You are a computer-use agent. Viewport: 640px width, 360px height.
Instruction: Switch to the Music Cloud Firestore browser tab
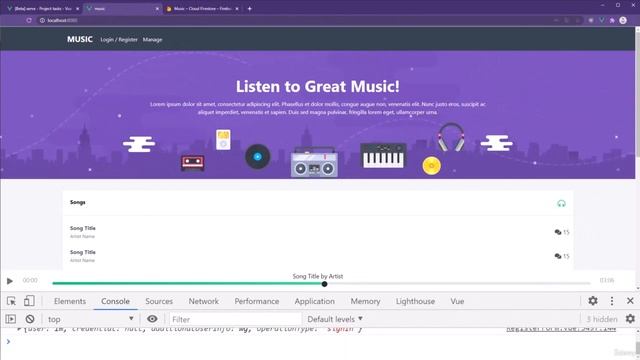tap(203, 9)
